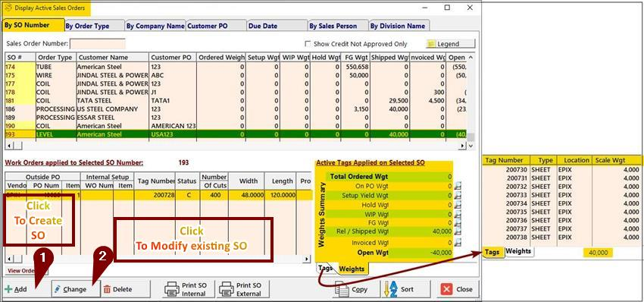Click the Add button with plus icon
This screenshot has width=644, height=302.
tap(17, 289)
